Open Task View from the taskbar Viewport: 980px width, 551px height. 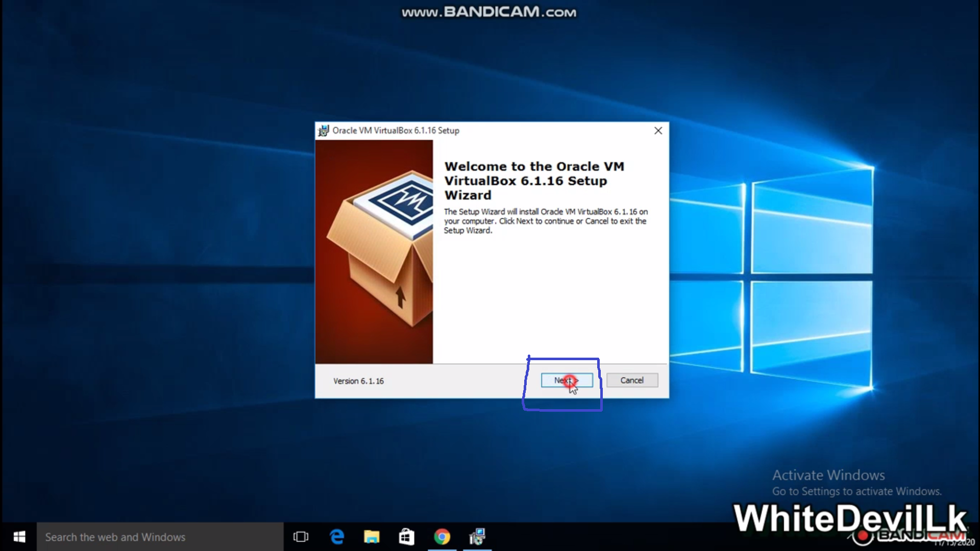(301, 537)
